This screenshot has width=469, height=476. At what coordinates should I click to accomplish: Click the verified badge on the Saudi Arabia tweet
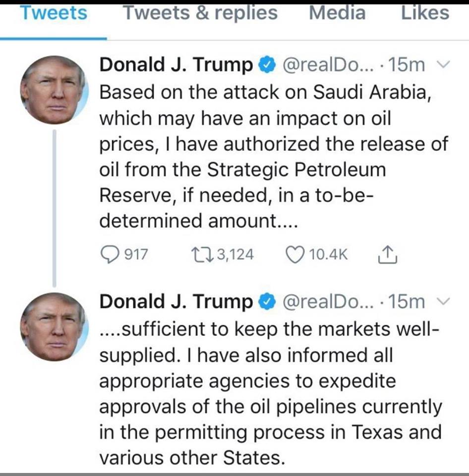[267, 65]
